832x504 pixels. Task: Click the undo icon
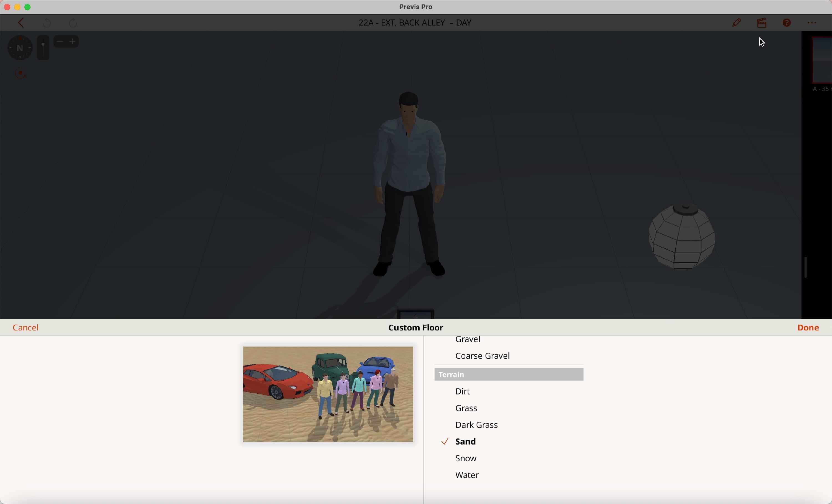coord(47,23)
